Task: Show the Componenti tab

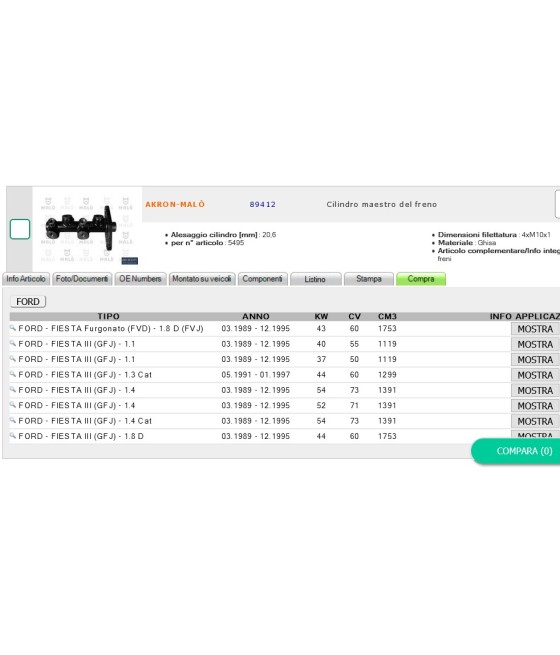Action: click(x=263, y=279)
